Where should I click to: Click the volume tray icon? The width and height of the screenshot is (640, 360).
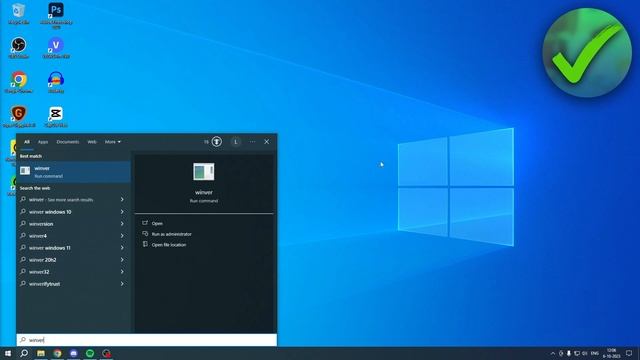[x=585, y=353]
